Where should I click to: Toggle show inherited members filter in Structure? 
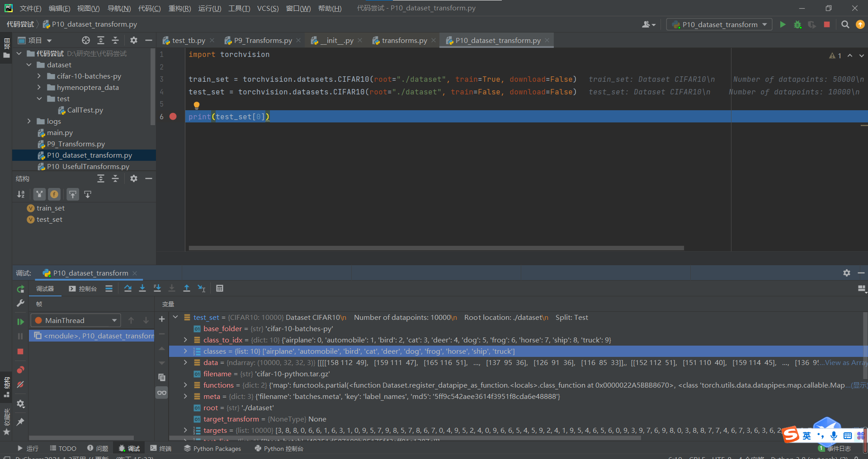pos(40,194)
